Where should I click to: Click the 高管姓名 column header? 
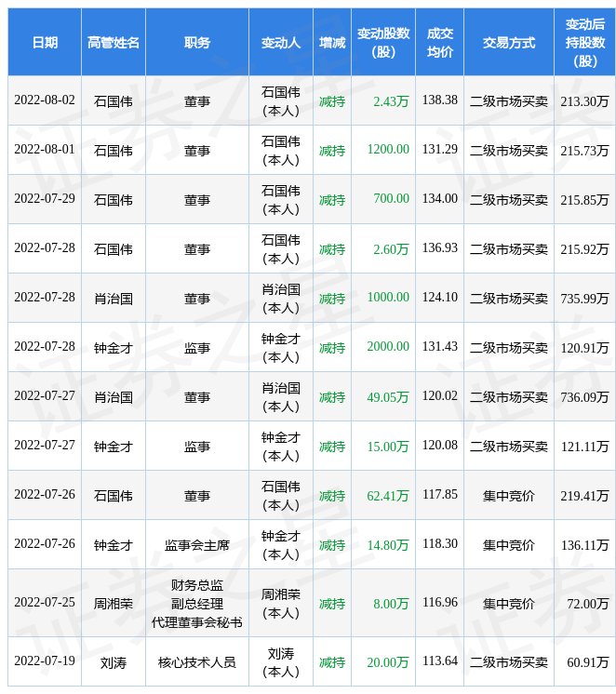click(114, 43)
